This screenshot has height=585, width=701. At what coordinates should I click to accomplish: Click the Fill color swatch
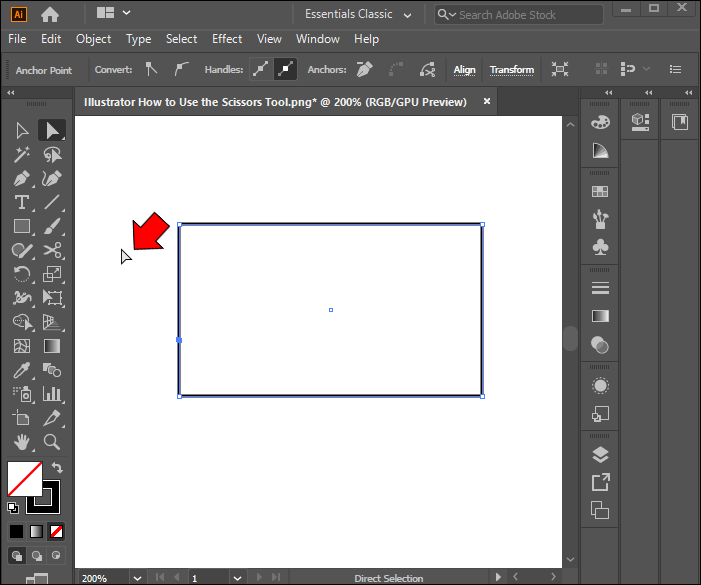pos(24,478)
